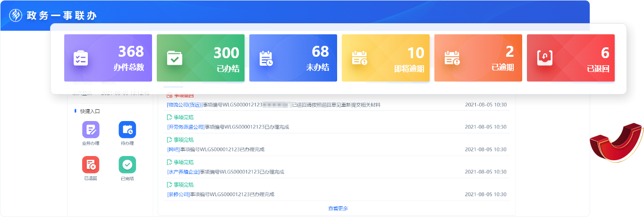The image size is (644, 217).
Task: Click 事项完结 status above 开劳务派遣公司 entry
Action: (183, 117)
